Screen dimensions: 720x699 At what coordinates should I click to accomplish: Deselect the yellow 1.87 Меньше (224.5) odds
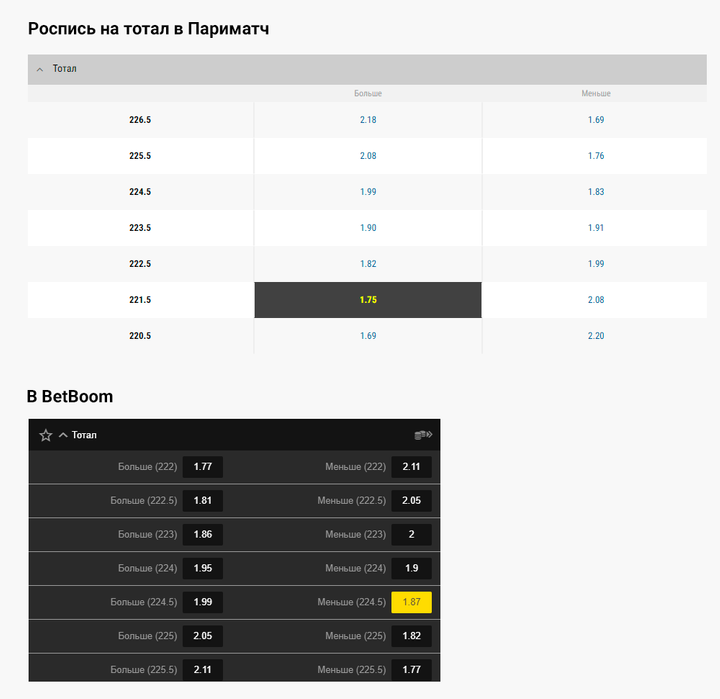click(411, 602)
